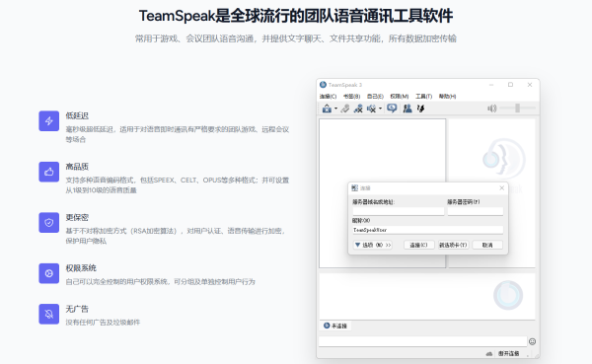This screenshot has width=592, height=364.
Task: Minimize the TeamSpeak 3 window
Action: (x=491, y=85)
